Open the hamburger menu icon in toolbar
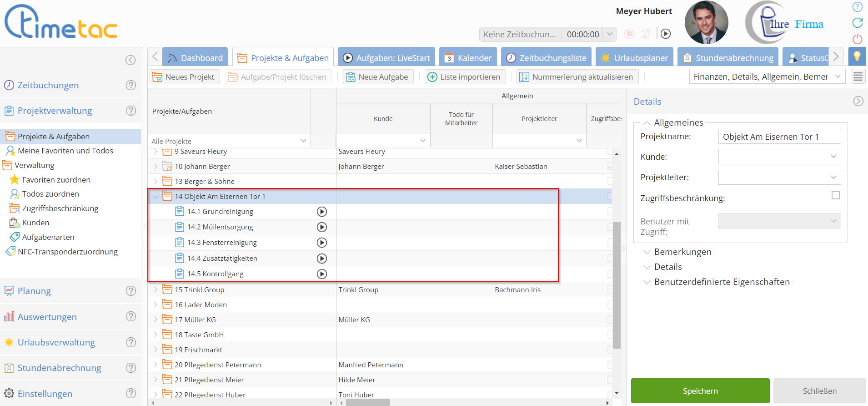The width and height of the screenshot is (868, 406). point(858,77)
